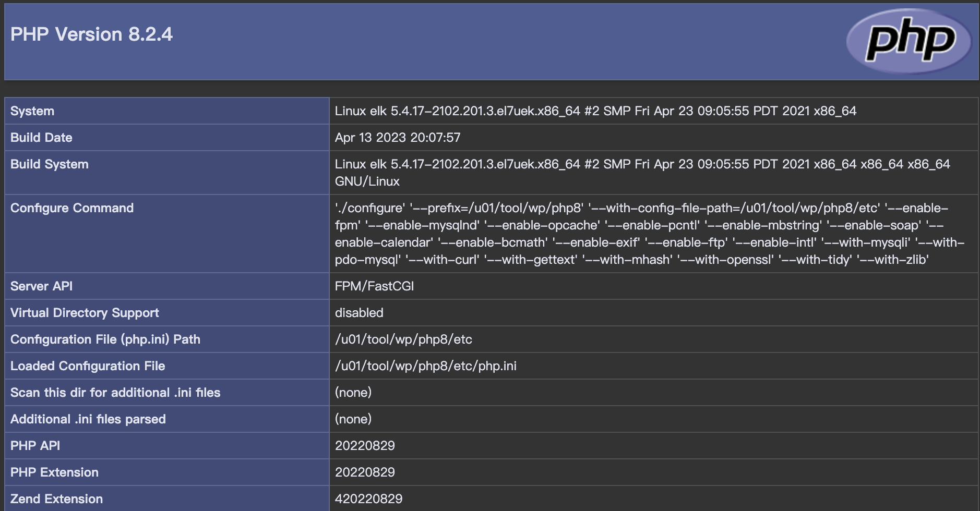Click the Loaded Configuration File label
Viewport: 980px width, 511px height.
[88, 366]
